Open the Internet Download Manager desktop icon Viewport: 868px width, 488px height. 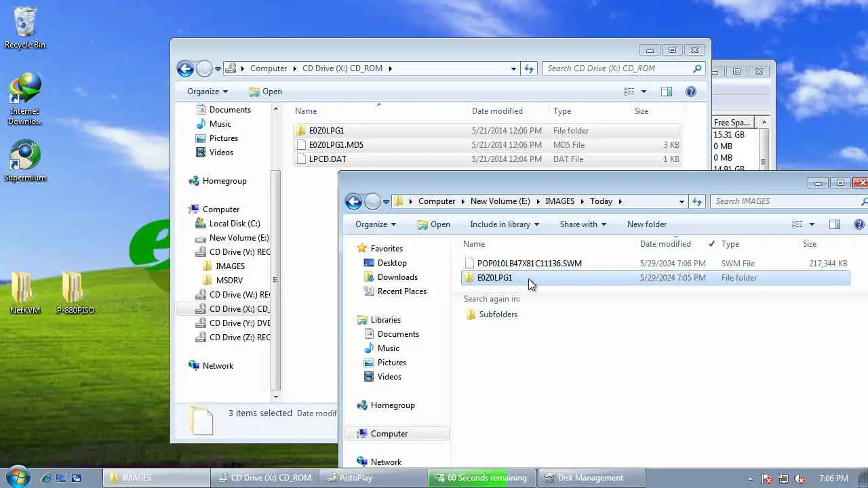coord(25,100)
